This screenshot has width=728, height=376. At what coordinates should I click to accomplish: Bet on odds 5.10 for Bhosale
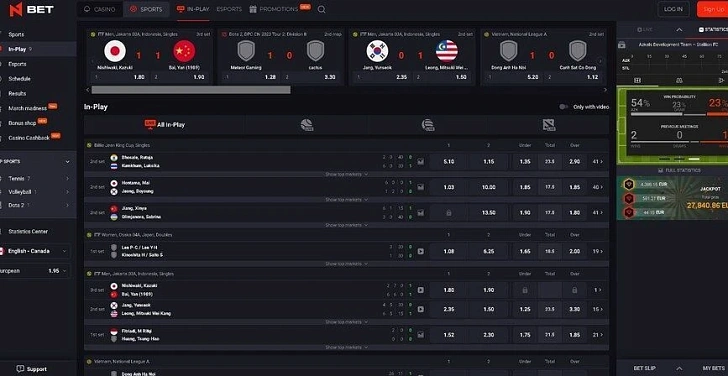pos(448,162)
